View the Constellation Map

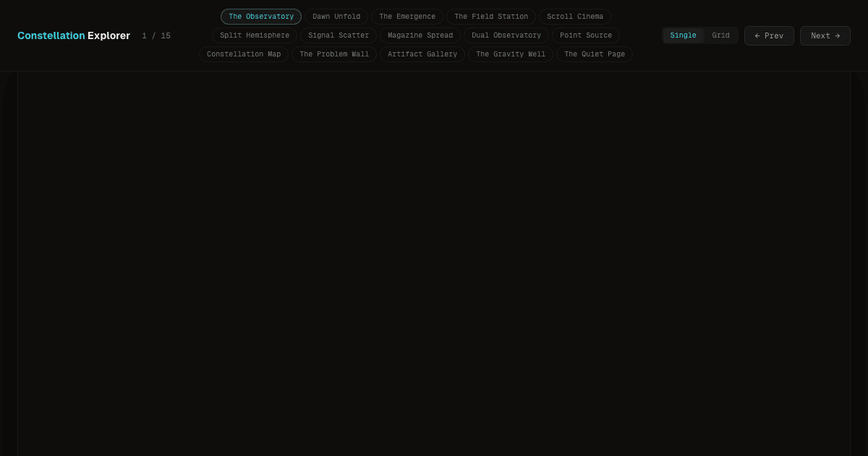click(244, 54)
